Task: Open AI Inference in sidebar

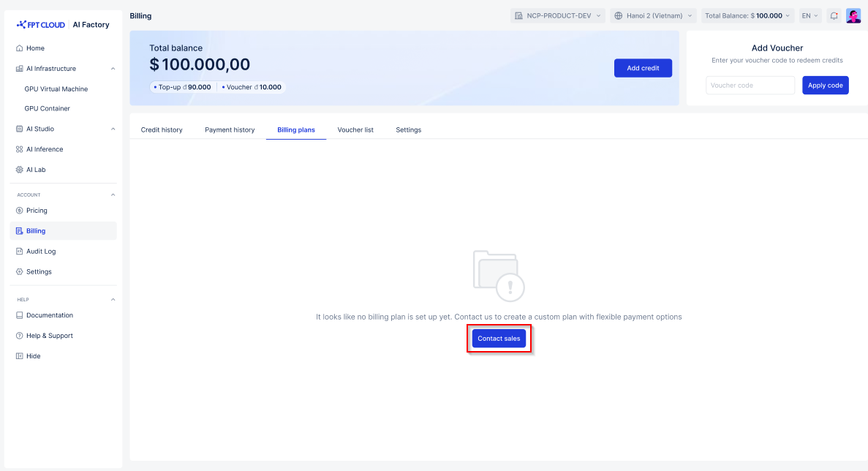Action: (x=45, y=149)
